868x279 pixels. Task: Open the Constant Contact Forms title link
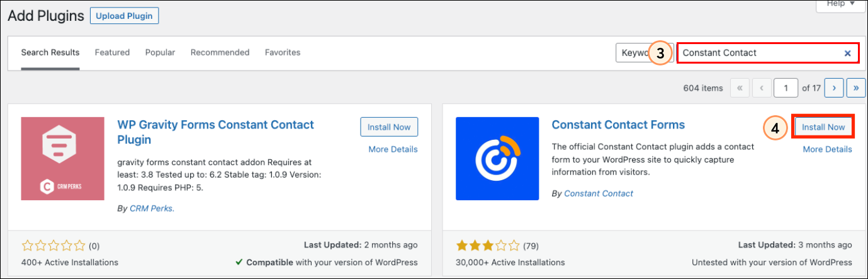coord(618,125)
